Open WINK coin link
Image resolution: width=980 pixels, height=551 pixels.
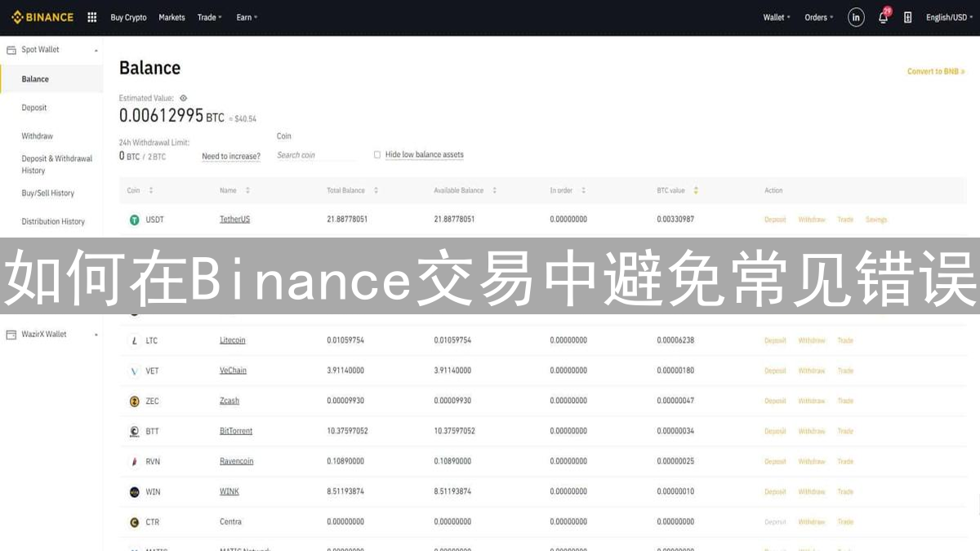[x=229, y=491]
